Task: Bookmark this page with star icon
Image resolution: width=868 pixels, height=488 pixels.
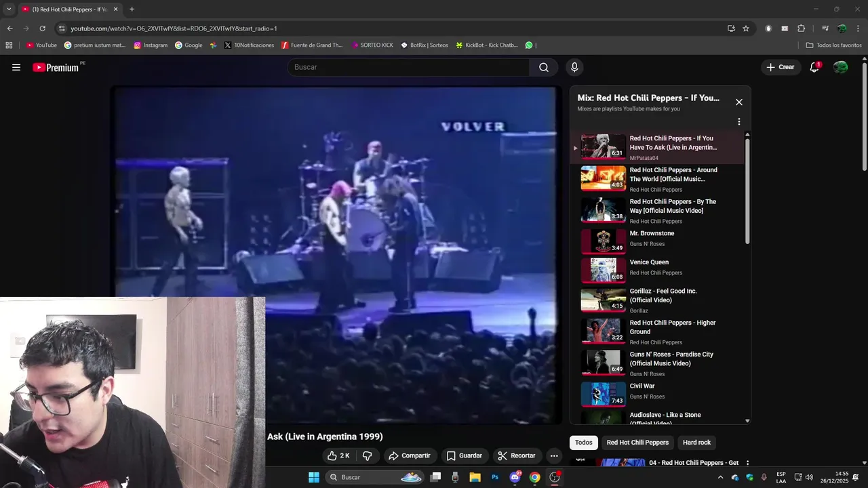Action: [x=746, y=28]
